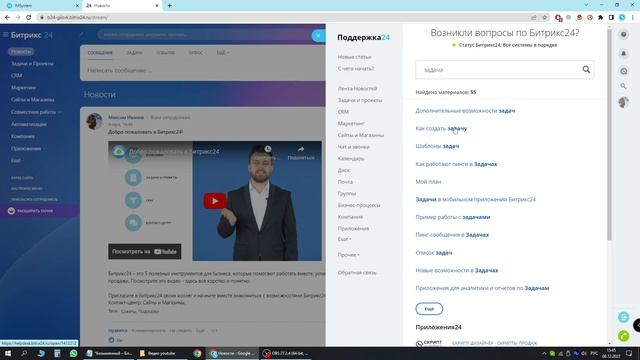
Task: Expand the 'Прочее' dropdown in the support menu
Action: click(x=348, y=255)
